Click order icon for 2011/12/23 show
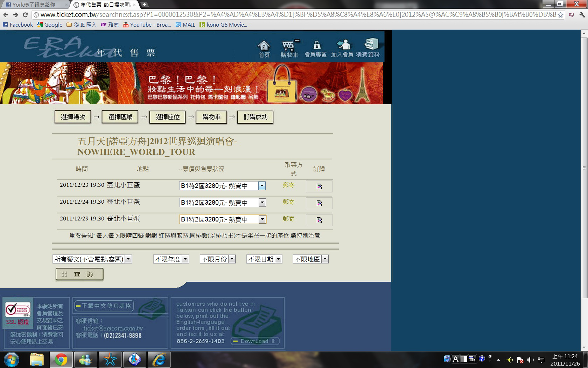 319,186
